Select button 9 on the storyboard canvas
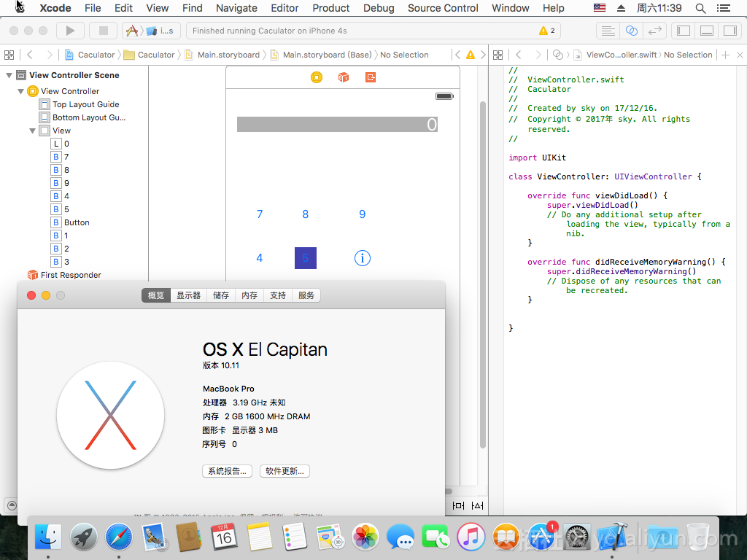Viewport: 747px width, 560px height. [x=362, y=214]
